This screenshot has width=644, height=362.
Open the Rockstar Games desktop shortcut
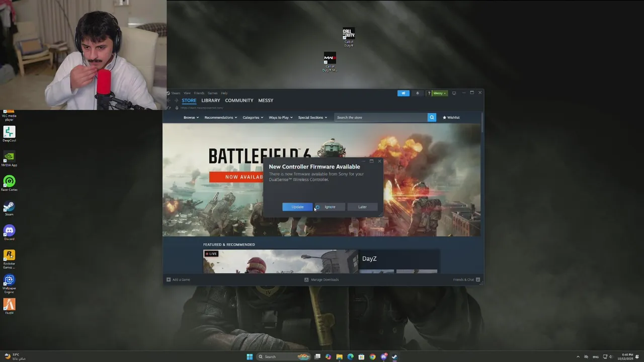tap(9, 258)
